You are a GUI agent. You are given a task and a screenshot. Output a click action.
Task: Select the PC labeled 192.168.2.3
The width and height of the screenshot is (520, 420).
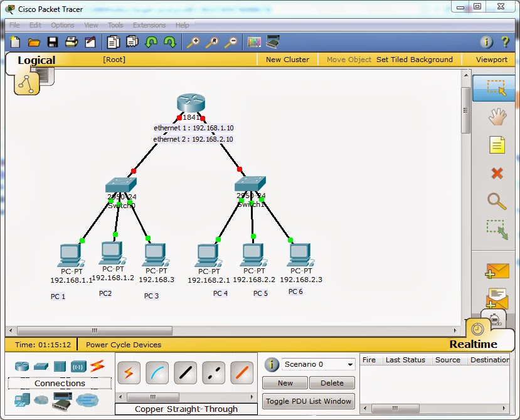(x=300, y=255)
